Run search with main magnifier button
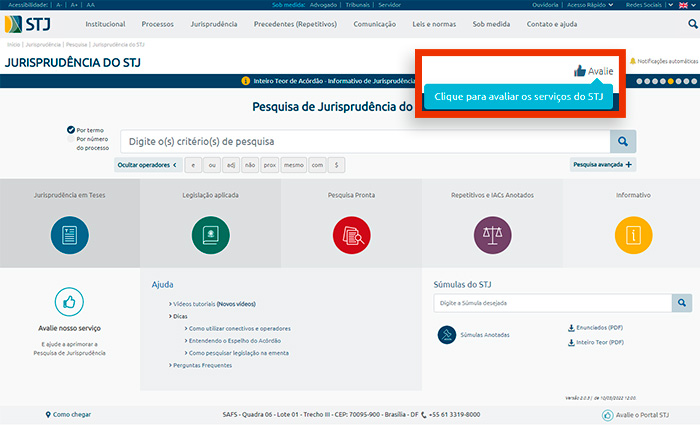Image resolution: width=700 pixels, height=427 pixels. click(623, 142)
